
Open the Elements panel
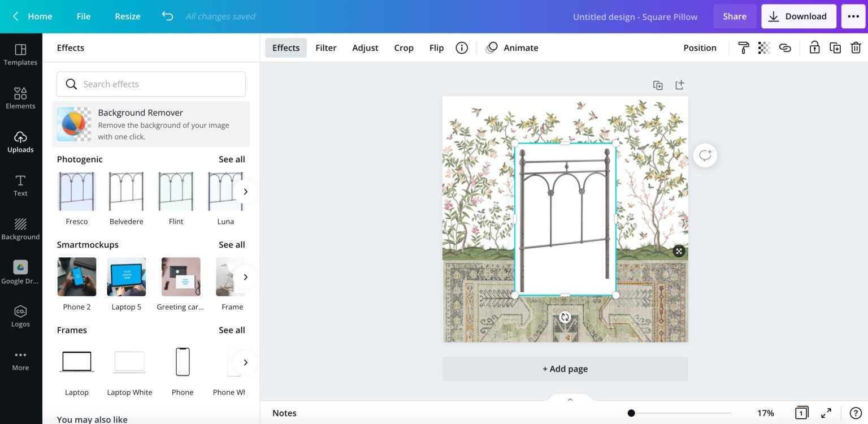[x=20, y=98]
